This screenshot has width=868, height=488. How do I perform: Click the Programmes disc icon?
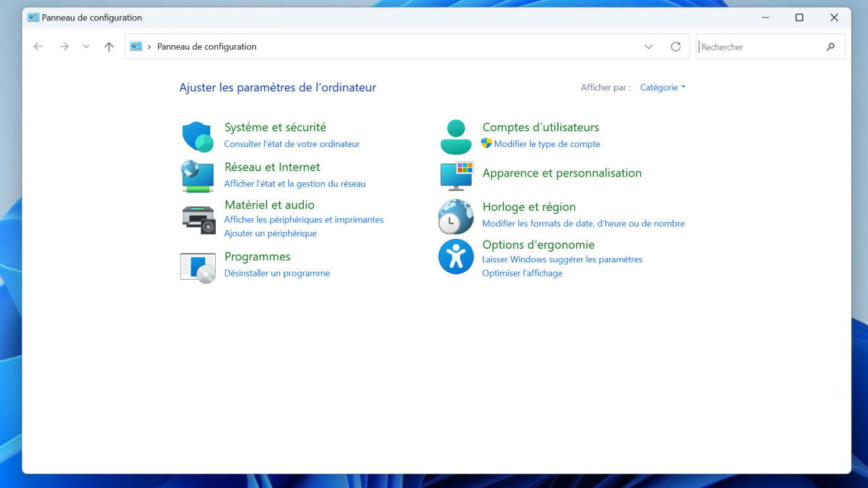198,267
